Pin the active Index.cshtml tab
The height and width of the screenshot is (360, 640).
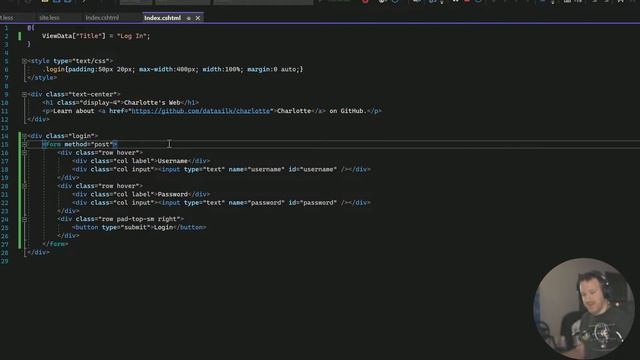point(189,18)
